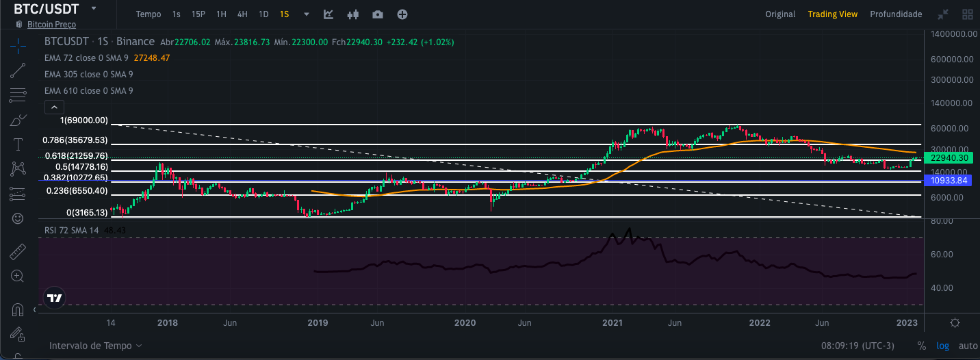The image size is (980, 360).
Task: Select the Fibonacci 0.786(35679.53) label
Action: [x=75, y=140]
